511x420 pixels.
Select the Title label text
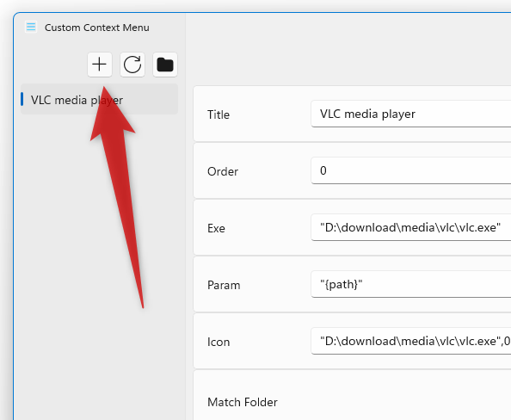(x=219, y=114)
